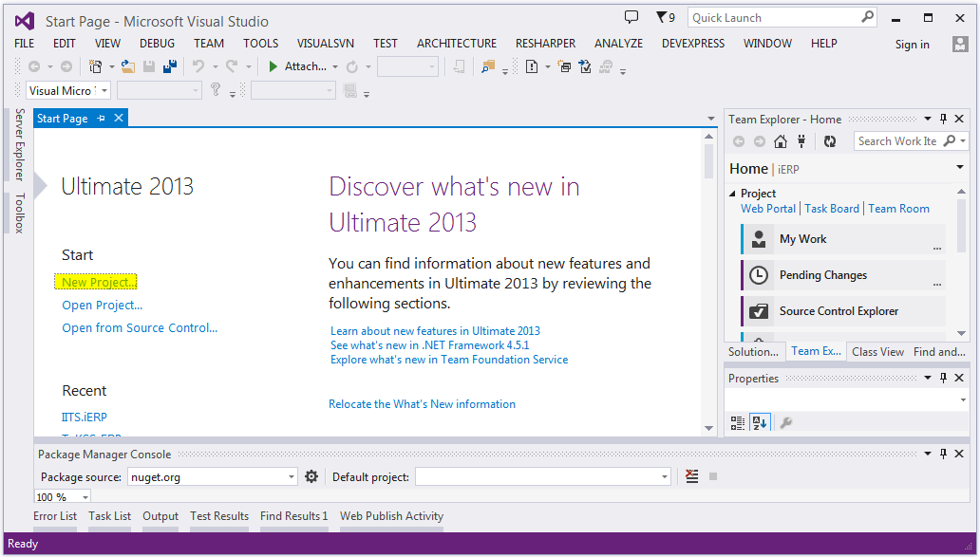Click the checklist with arrow toolbar icon

click(x=584, y=66)
